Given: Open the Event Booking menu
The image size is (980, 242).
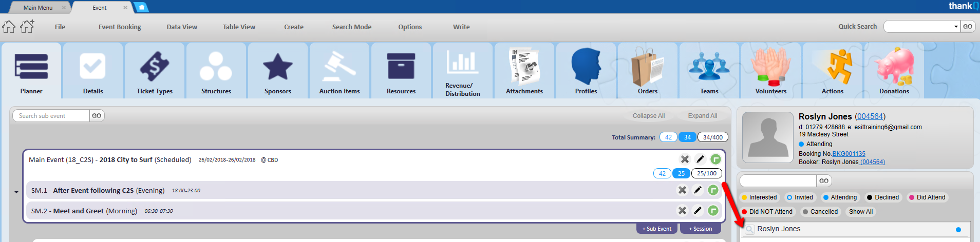Looking at the screenshot, I should click(x=120, y=27).
